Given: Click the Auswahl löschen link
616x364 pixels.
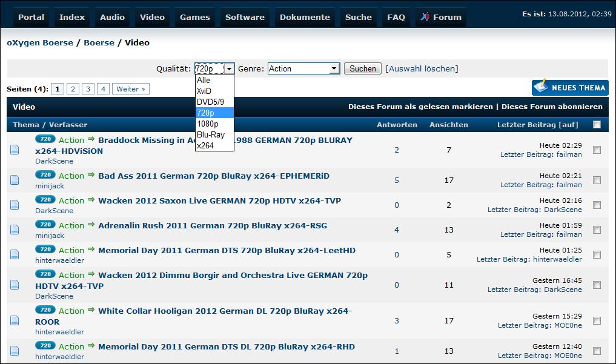Looking at the screenshot, I should (422, 69).
